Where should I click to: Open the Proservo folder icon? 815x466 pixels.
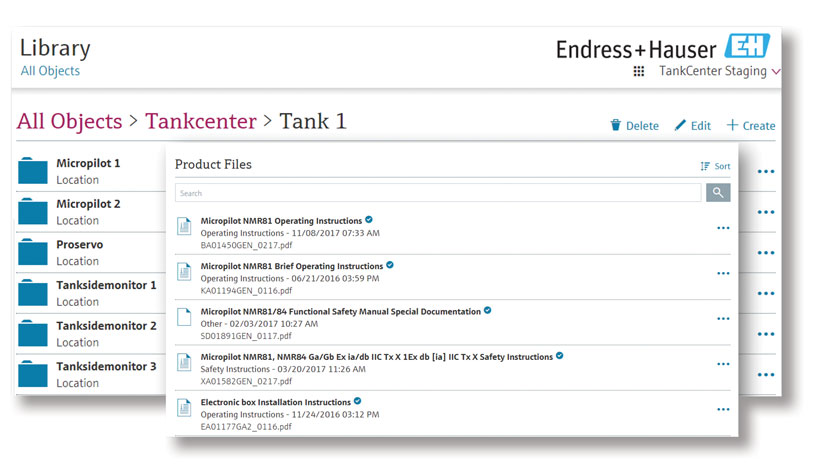pyautogui.click(x=33, y=252)
